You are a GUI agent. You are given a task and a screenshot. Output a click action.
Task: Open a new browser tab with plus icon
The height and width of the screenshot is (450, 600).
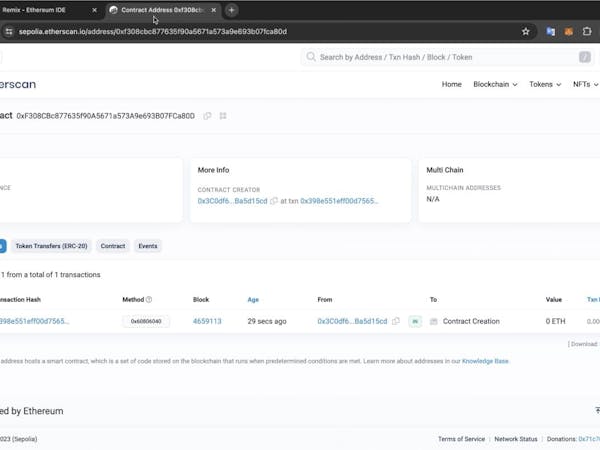[x=232, y=10]
